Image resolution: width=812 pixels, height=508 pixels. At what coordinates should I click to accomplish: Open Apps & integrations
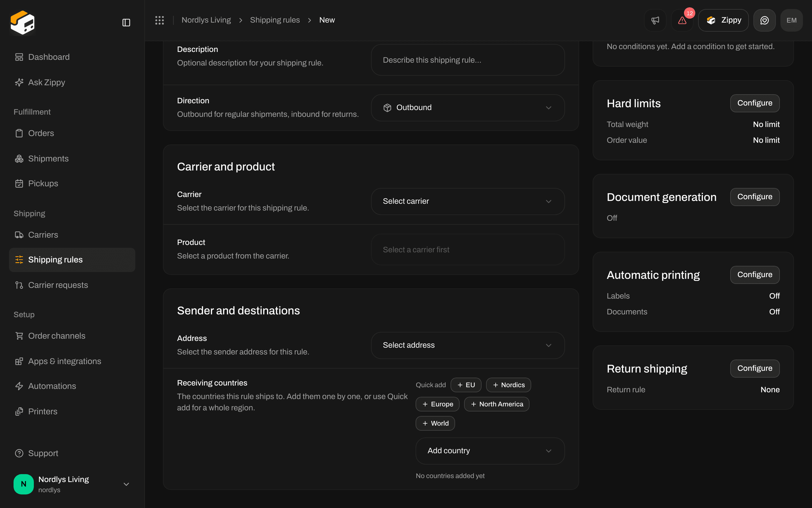pos(72,361)
